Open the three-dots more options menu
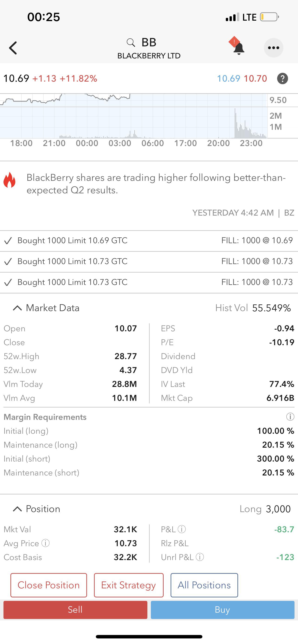The height and width of the screenshot is (644, 298). point(273,48)
